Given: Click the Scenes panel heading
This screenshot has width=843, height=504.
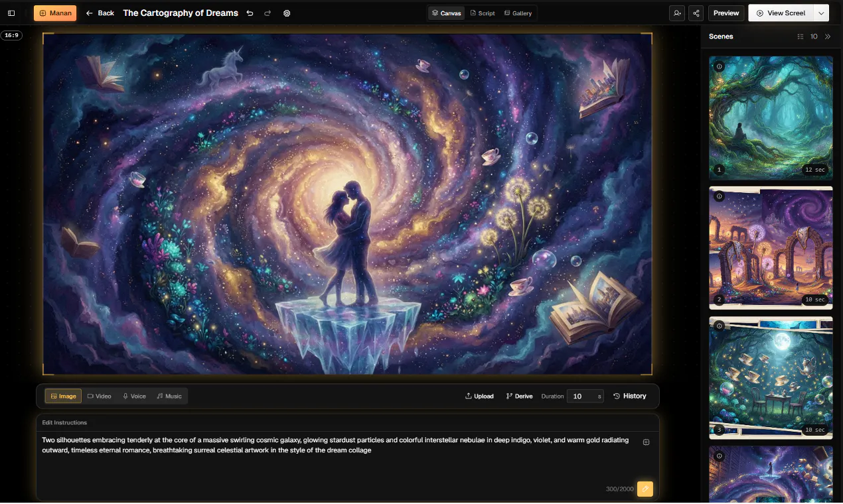Looking at the screenshot, I should [721, 36].
